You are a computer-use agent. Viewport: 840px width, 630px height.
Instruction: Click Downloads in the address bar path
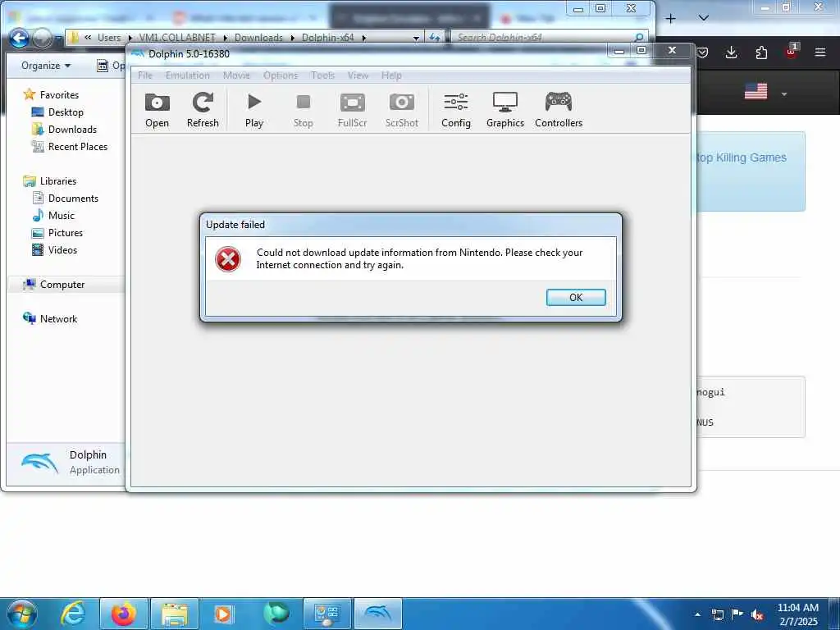tap(258, 38)
